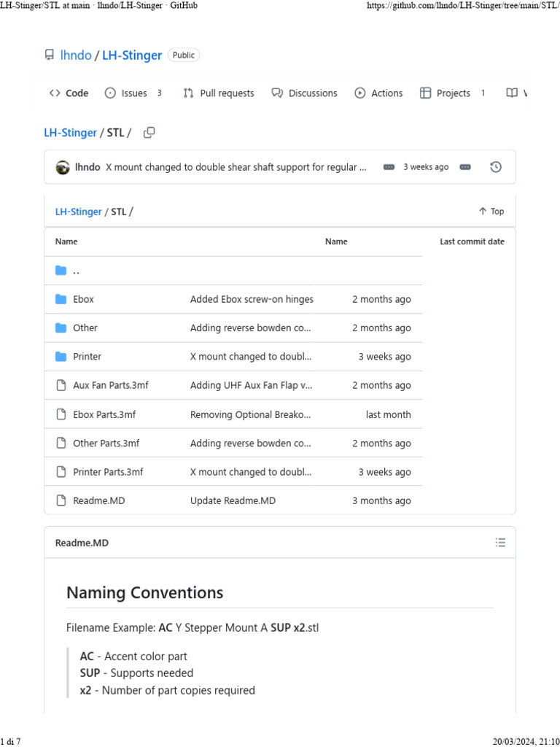Click the Ebox folder icon
Image resolution: width=560 pixels, height=747 pixels.
click(x=61, y=299)
